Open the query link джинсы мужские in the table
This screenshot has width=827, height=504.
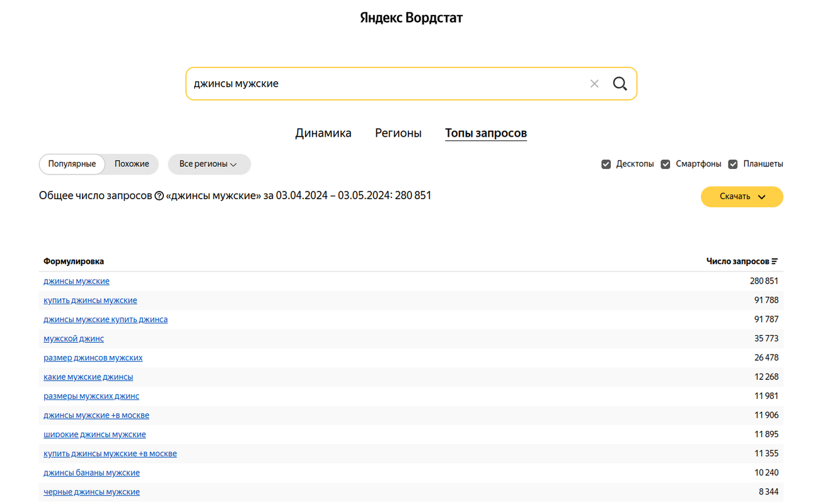tap(76, 281)
